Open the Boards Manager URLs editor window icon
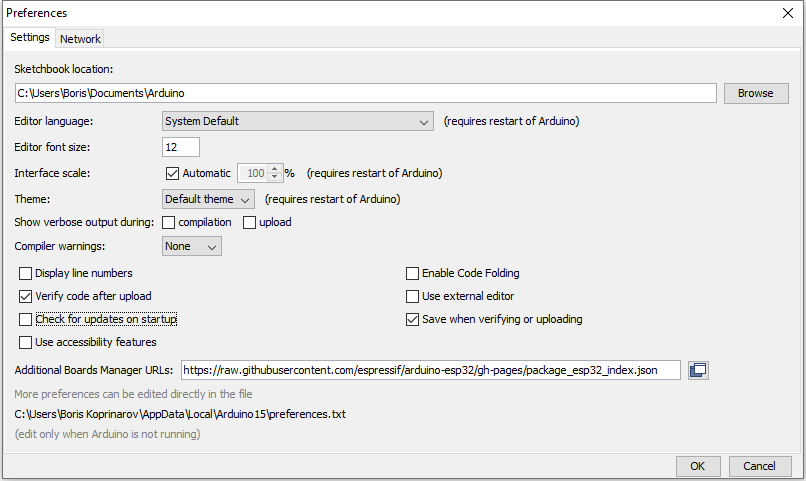Image resolution: width=806 pixels, height=481 pixels. coord(698,370)
